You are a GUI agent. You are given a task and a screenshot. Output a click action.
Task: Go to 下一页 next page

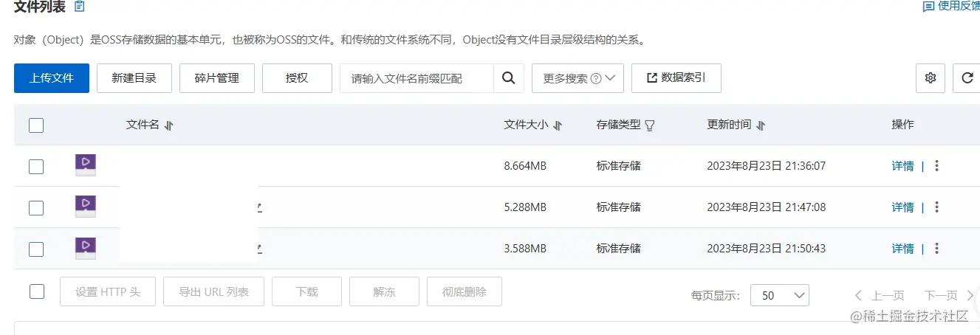click(950, 295)
